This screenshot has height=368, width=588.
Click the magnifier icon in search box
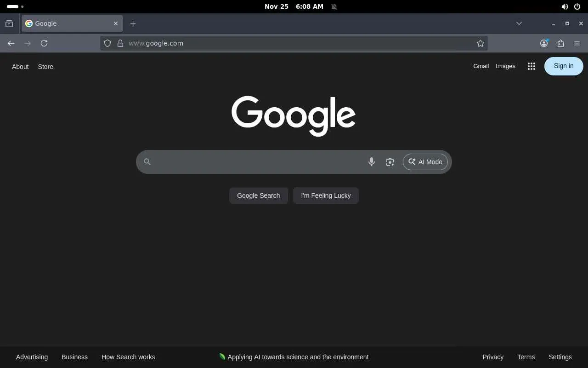147,162
